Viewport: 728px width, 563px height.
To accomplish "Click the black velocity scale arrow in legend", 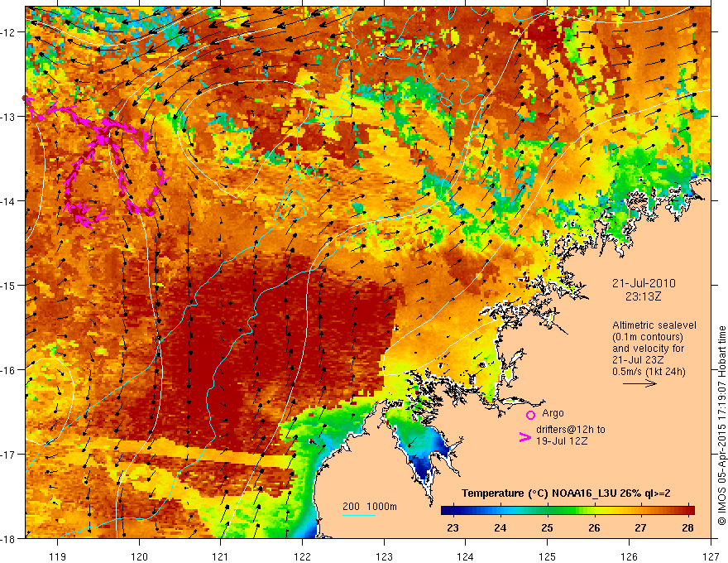I will point(639,383).
